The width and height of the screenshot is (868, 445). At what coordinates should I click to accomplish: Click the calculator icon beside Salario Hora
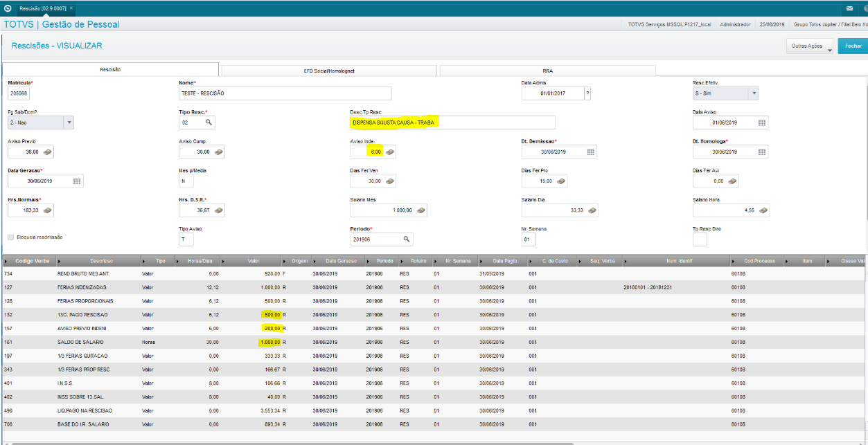(762, 210)
